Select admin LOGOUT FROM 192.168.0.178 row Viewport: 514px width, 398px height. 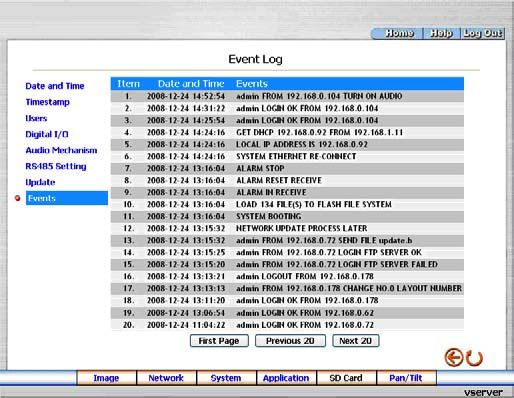click(x=287, y=276)
